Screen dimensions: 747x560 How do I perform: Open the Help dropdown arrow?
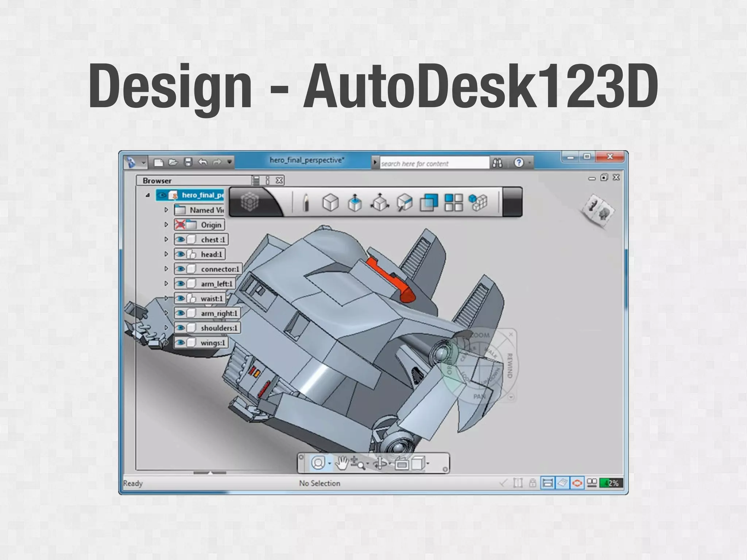click(x=530, y=163)
